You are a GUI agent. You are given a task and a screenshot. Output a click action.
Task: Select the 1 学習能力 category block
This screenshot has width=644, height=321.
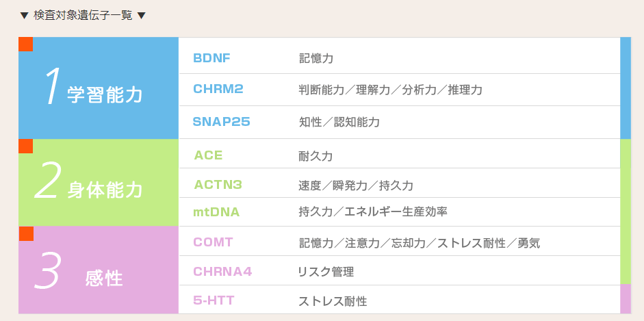[99, 88]
